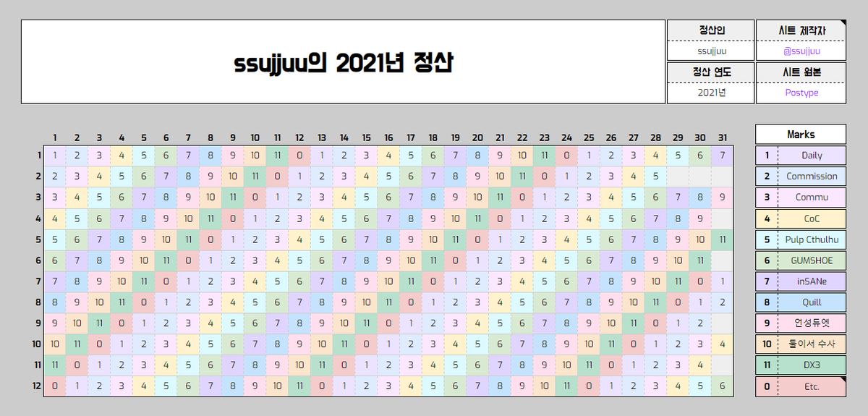Select grid cell at row 7, column 16

point(388,281)
